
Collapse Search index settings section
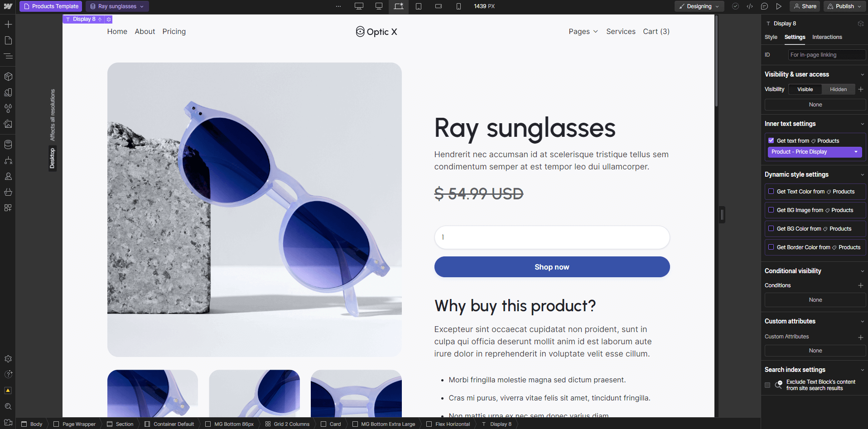[x=862, y=370]
